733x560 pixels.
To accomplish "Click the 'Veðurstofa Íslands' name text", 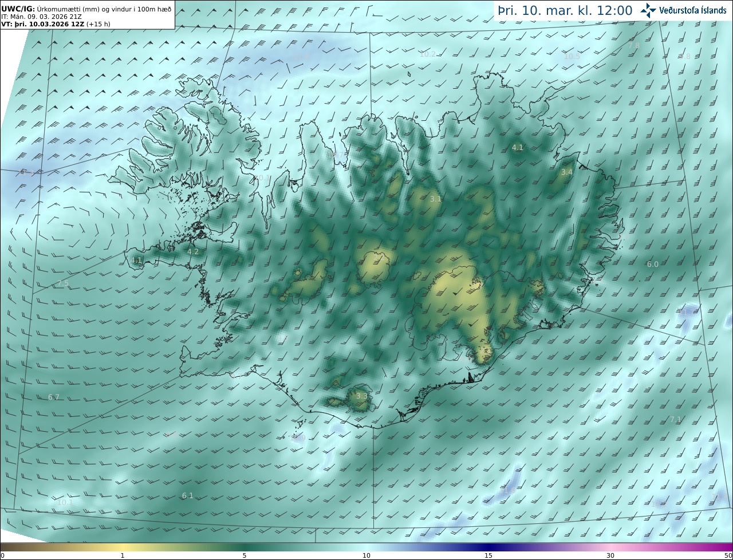I will pos(693,10).
